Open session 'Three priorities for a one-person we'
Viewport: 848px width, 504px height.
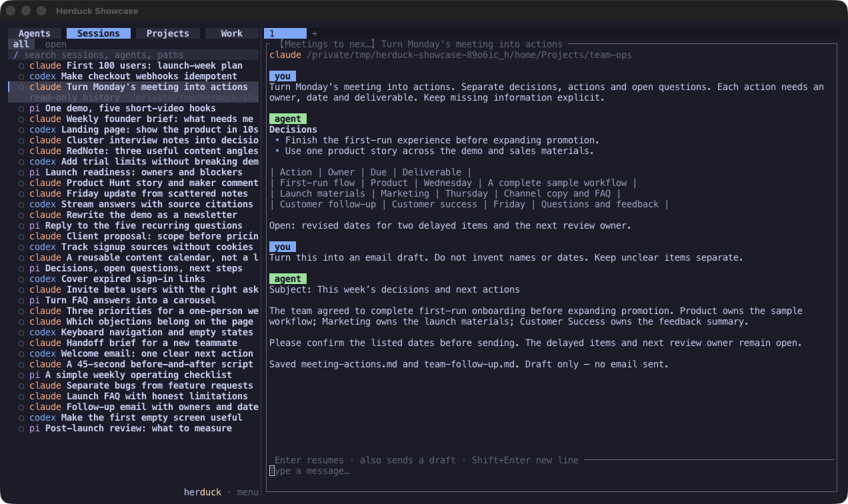click(x=133, y=311)
